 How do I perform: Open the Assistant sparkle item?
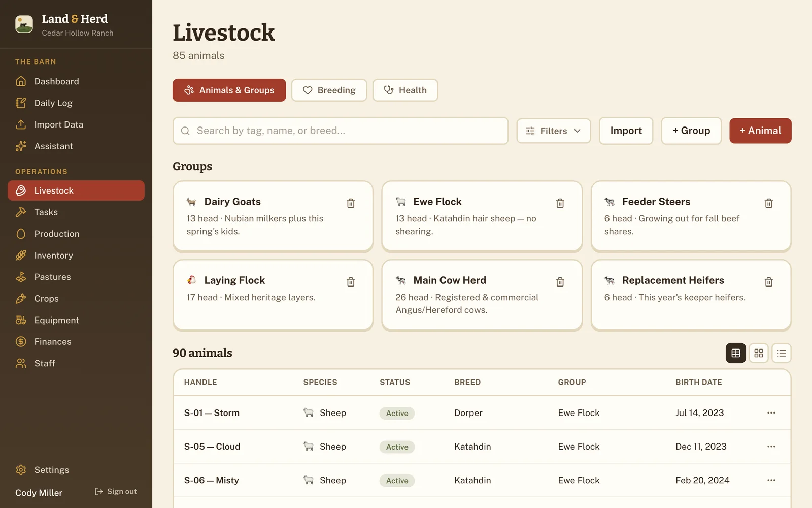pos(76,146)
